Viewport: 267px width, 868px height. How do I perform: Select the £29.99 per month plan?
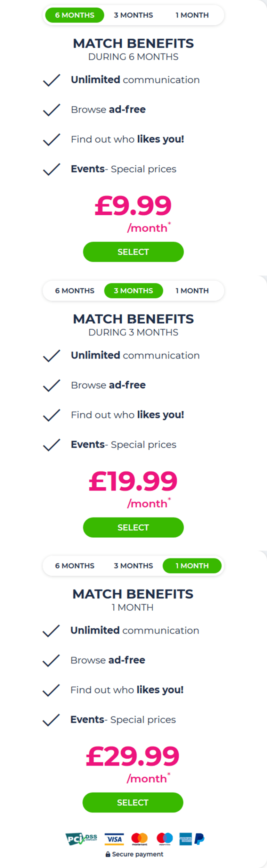132,802
